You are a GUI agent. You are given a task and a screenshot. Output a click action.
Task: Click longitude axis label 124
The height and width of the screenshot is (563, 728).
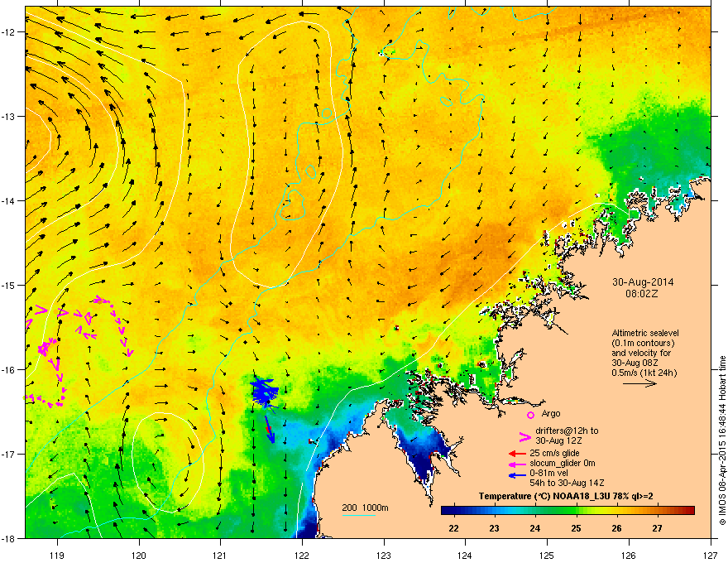[465, 555]
